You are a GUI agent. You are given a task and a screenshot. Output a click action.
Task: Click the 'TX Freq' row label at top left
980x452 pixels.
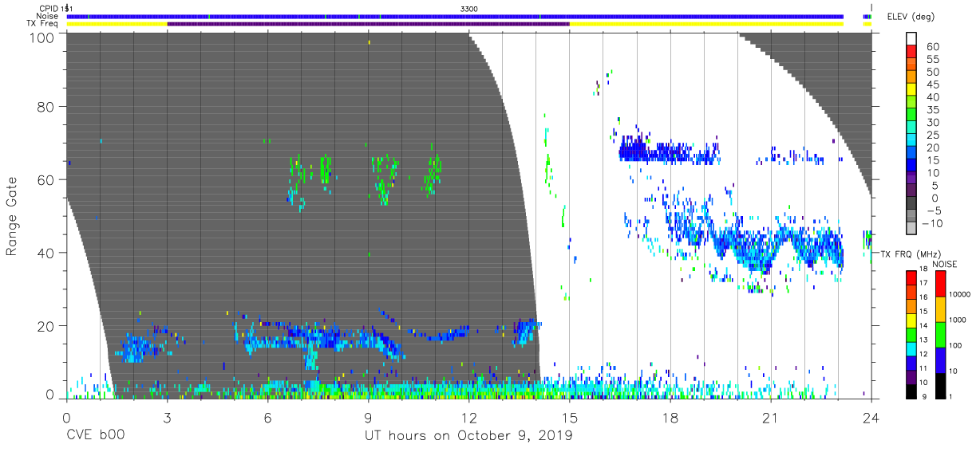point(44,24)
